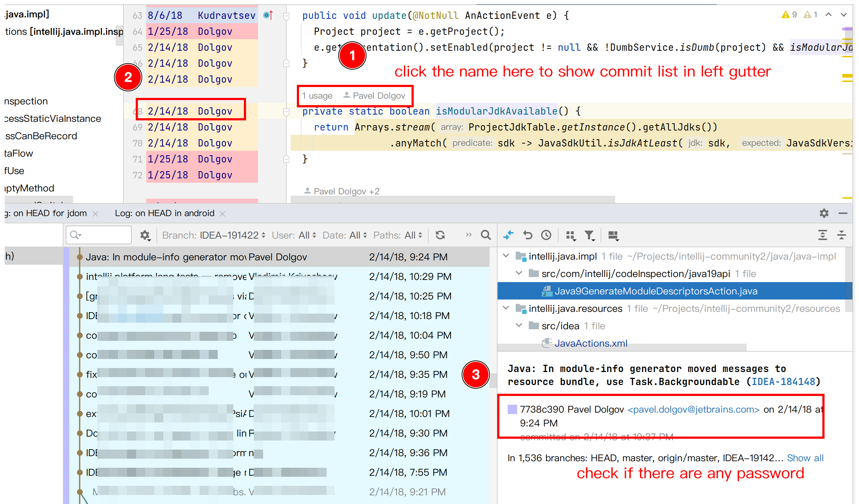This screenshot has width=859, height=504.
Task: Click the log find magnifier icon
Action: 486,235
